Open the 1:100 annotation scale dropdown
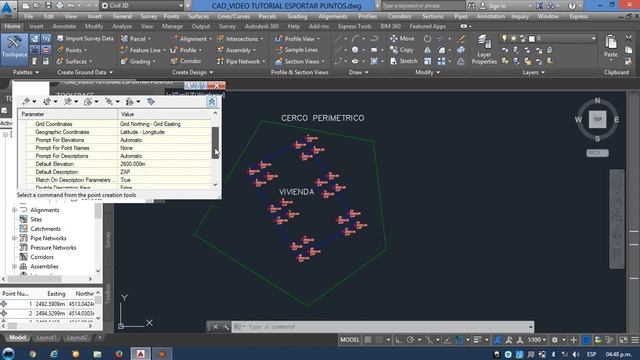Image resolution: width=640 pixels, height=360 pixels. point(536,340)
